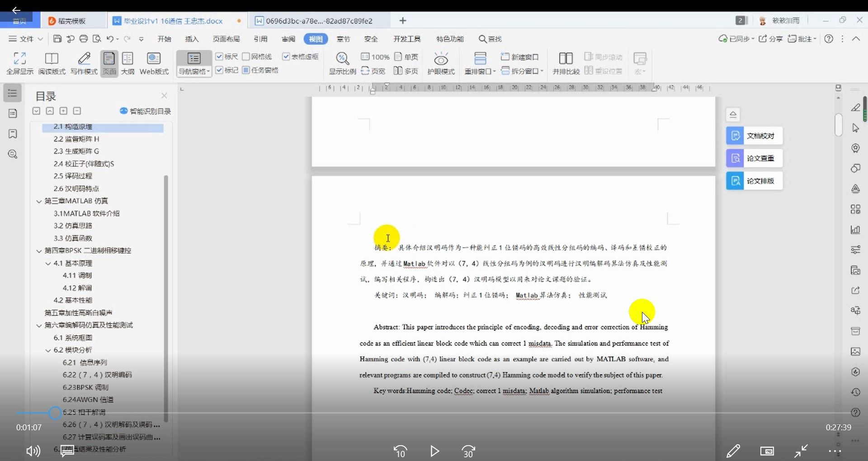Open the Developer Tools ribbon tab
The image size is (868, 461).
(x=407, y=39)
